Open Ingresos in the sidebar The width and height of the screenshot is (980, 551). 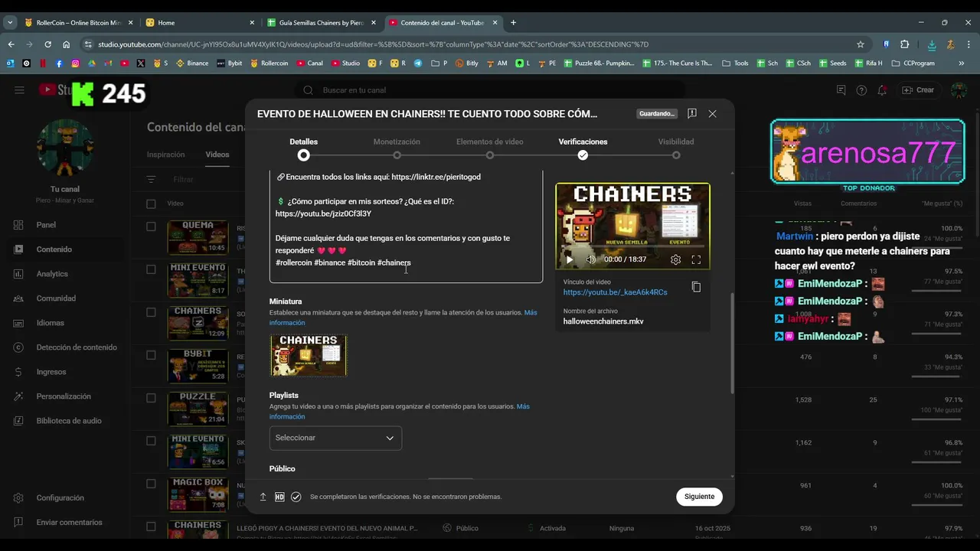(x=51, y=372)
